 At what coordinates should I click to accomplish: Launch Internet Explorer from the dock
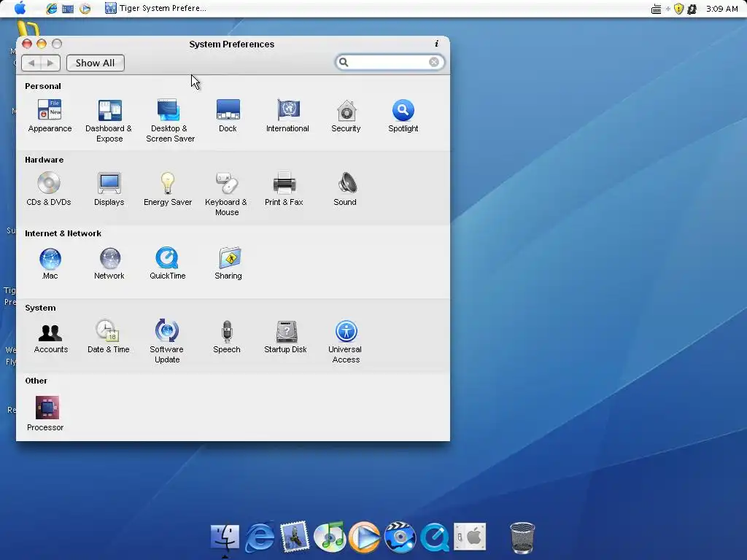tap(260, 537)
